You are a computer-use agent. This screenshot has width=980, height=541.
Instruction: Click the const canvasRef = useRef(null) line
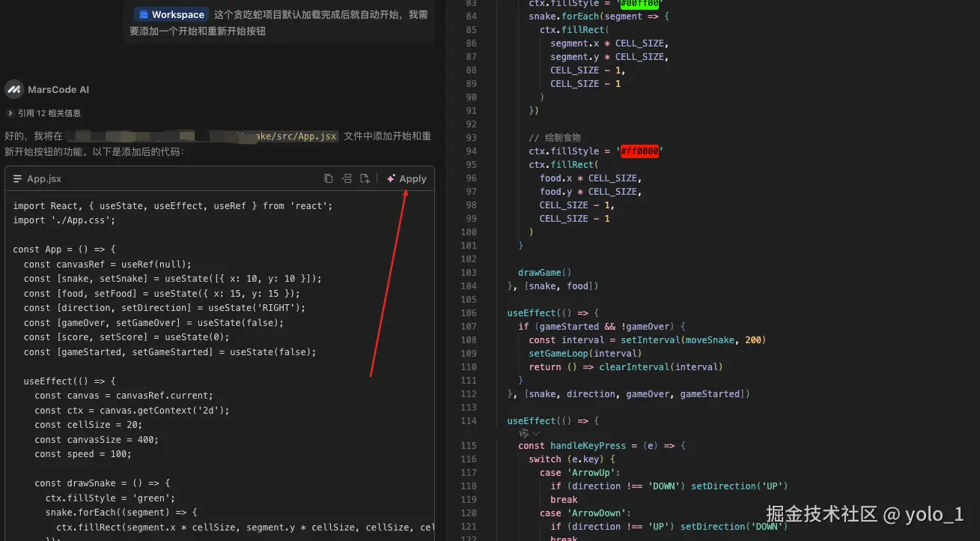108,264
